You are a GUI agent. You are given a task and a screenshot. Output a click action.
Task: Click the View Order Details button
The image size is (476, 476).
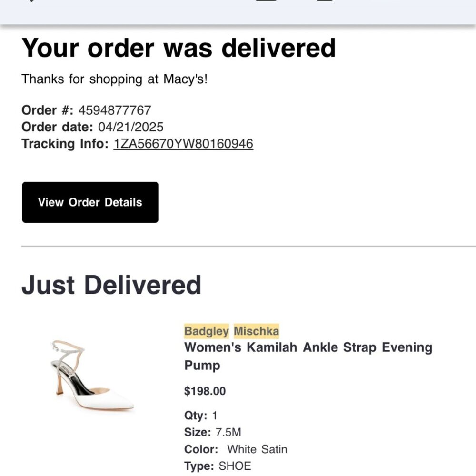click(x=90, y=202)
